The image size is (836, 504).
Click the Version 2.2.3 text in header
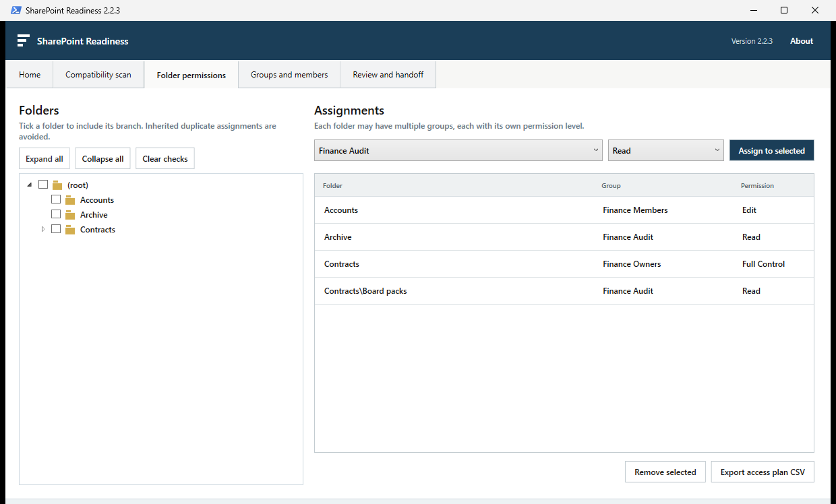click(x=752, y=41)
